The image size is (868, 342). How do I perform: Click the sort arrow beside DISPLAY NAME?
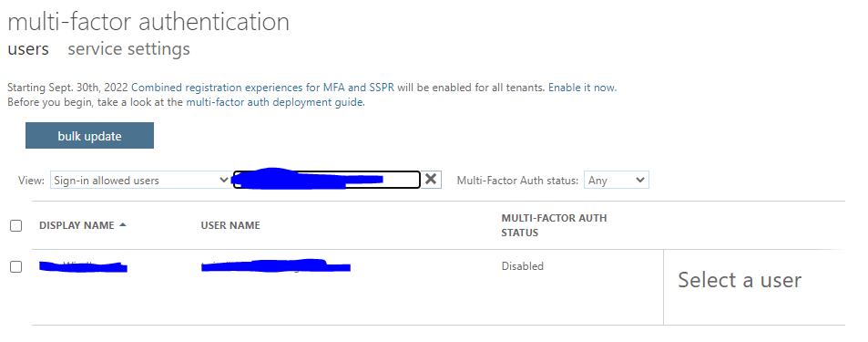123,225
